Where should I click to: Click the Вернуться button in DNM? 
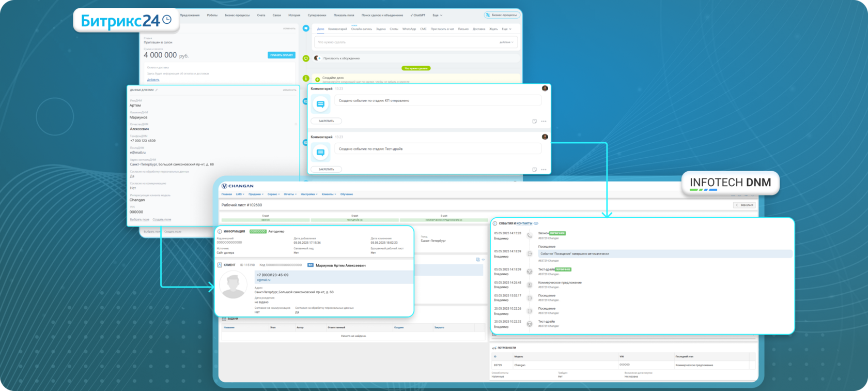click(745, 205)
